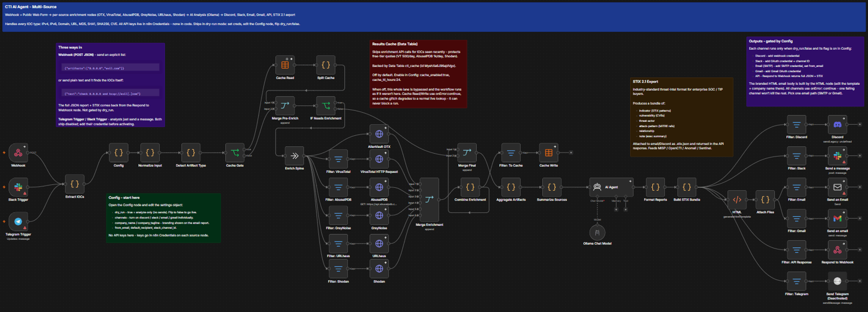The width and height of the screenshot is (868, 312).
Task: Open the Config code node
Action: click(119, 153)
